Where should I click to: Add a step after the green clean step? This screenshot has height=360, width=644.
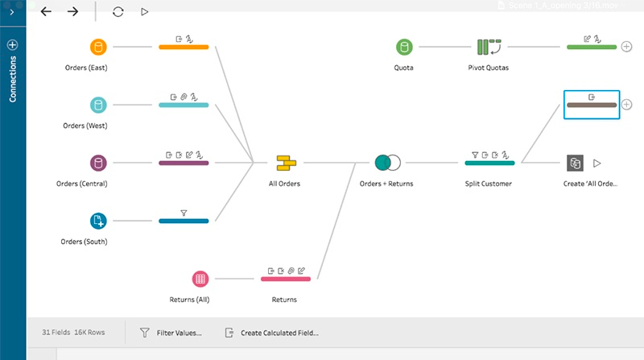pyautogui.click(x=627, y=47)
